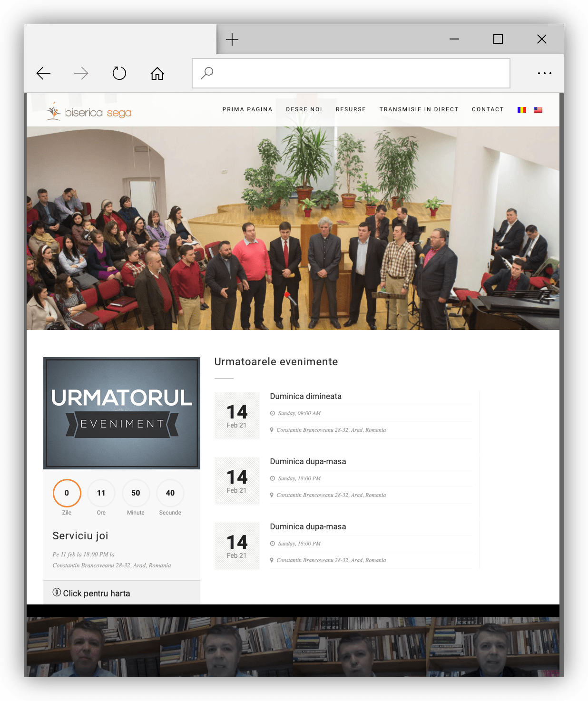The width and height of the screenshot is (588, 701).
Task: Click location pin under Duminica dimineata
Action: [272, 430]
